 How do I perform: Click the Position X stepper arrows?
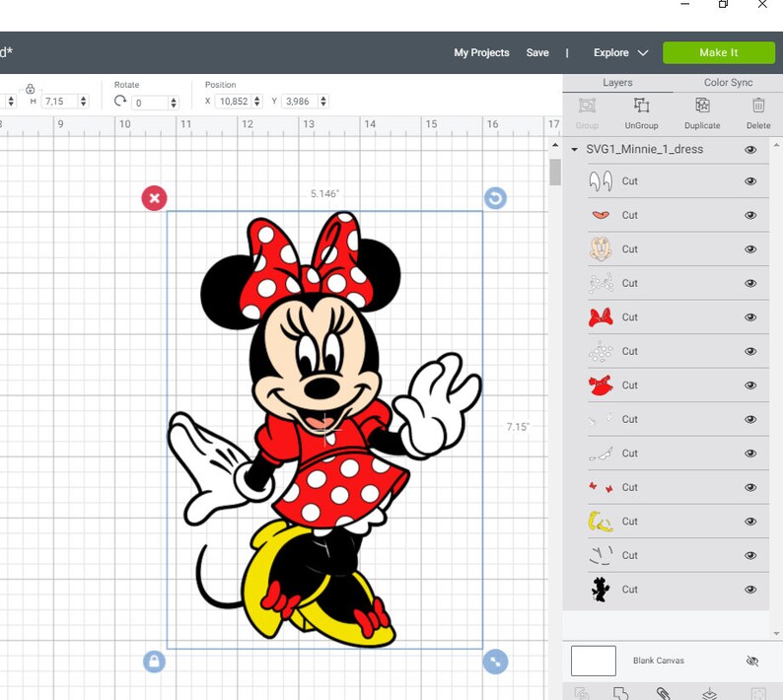pyautogui.click(x=256, y=102)
